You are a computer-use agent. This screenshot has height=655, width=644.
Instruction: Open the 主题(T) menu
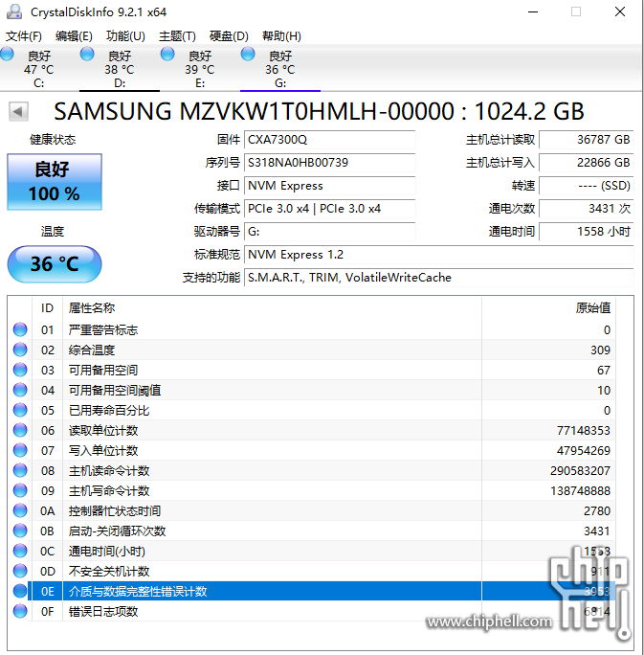click(x=177, y=36)
